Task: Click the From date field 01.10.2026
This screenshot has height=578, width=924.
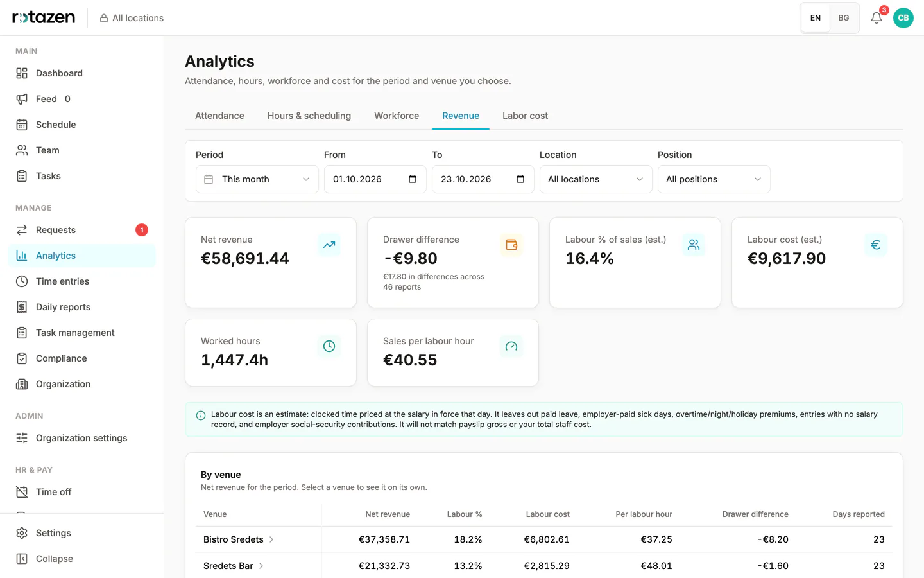Action: click(x=375, y=179)
